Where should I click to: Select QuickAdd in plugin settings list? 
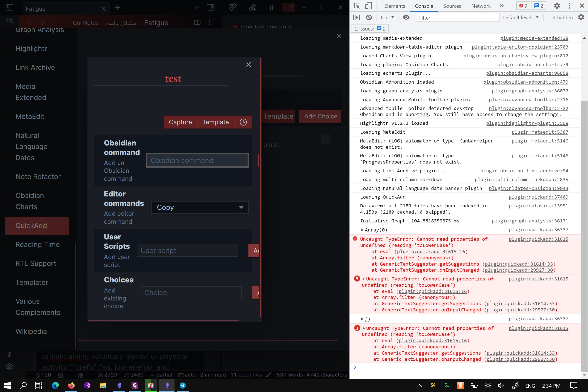point(37,225)
